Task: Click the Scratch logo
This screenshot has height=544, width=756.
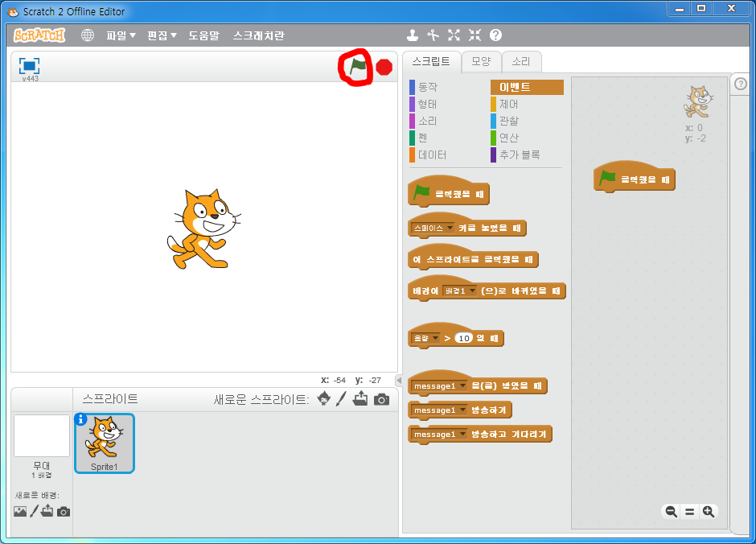Action: tap(39, 35)
